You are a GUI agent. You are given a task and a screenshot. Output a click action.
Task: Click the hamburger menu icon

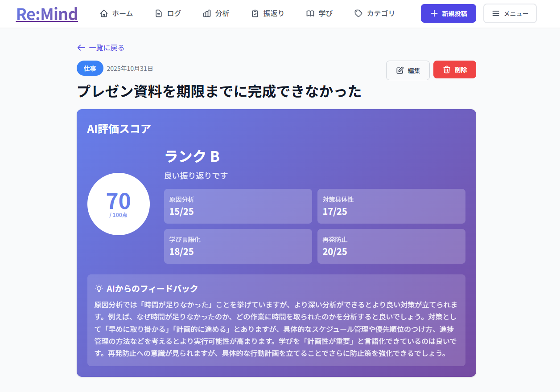click(496, 13)
